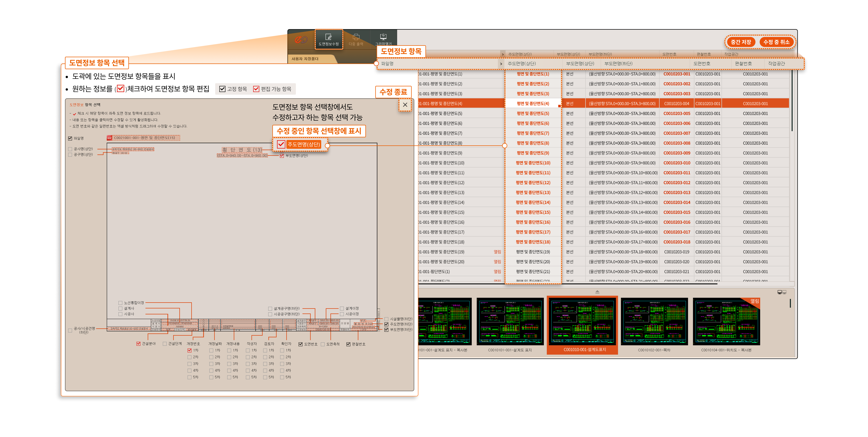This screenshot has height=437, width=868.
Task: Collapse thumbnail panel with the eject arrow
Action: [597, 292]
